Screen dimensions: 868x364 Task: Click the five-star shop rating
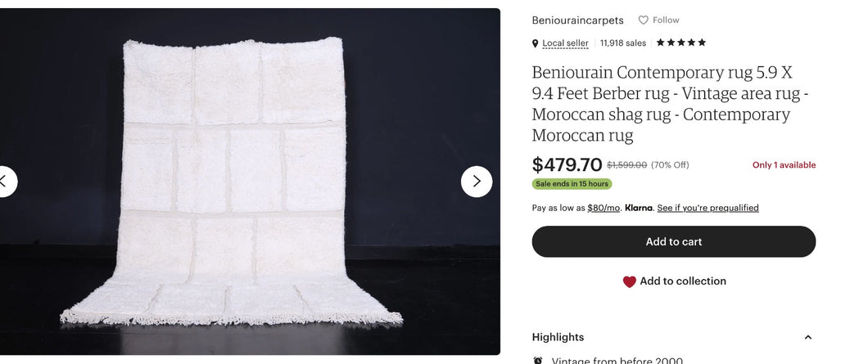680,43
